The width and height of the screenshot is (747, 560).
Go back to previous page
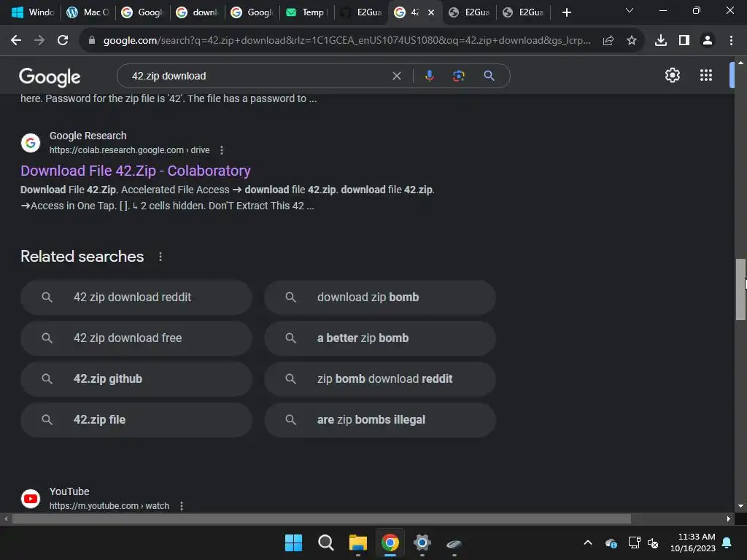tap(16, 41)
